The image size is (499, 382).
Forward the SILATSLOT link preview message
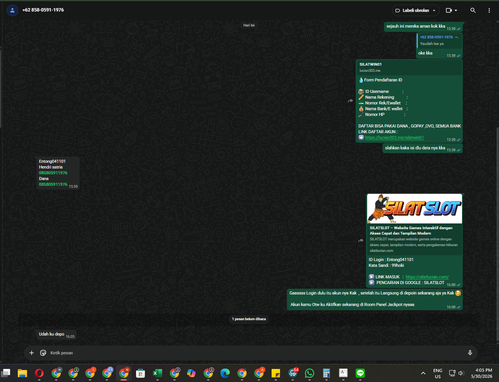361,240
